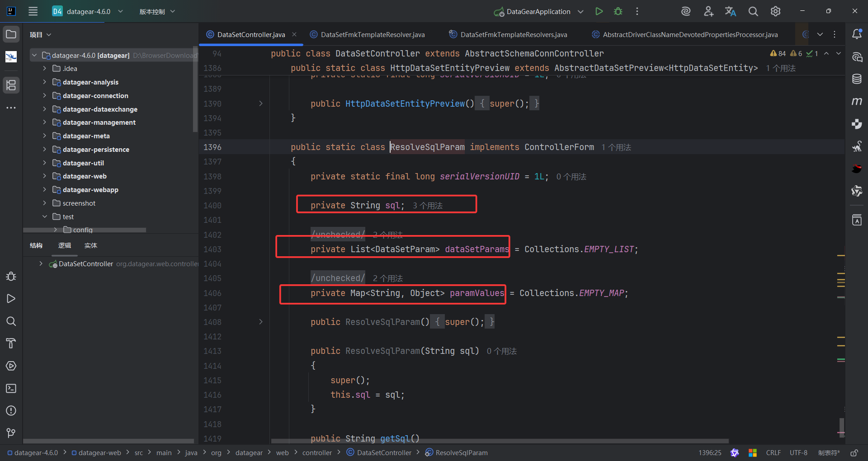Open the Git version control tool window
This screenshot has height=461, width=868.
coord(11,433)
